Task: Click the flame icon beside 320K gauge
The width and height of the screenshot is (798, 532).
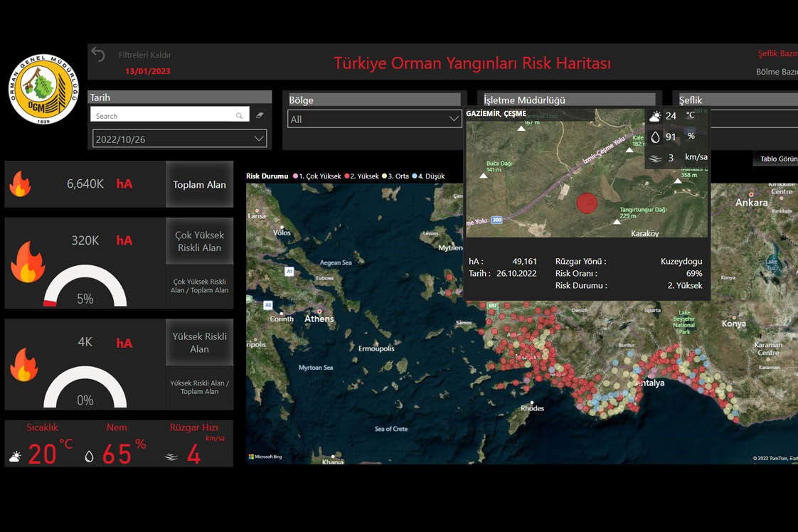Action: point(27,262)
